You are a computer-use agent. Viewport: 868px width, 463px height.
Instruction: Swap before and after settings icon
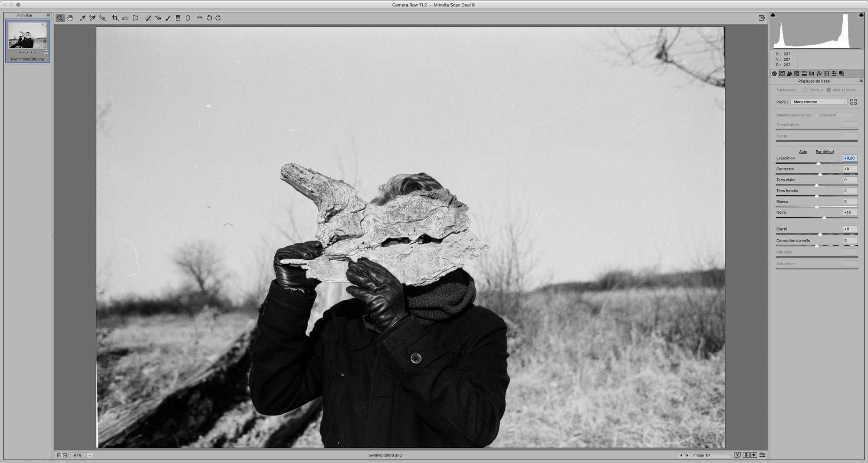[x=746, y=455]
